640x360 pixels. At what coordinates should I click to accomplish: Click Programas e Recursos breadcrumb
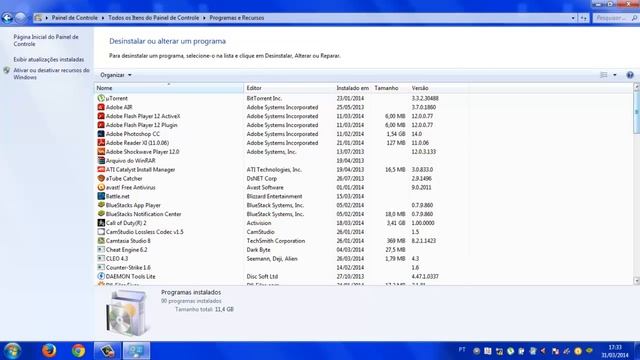click(237, 18)
